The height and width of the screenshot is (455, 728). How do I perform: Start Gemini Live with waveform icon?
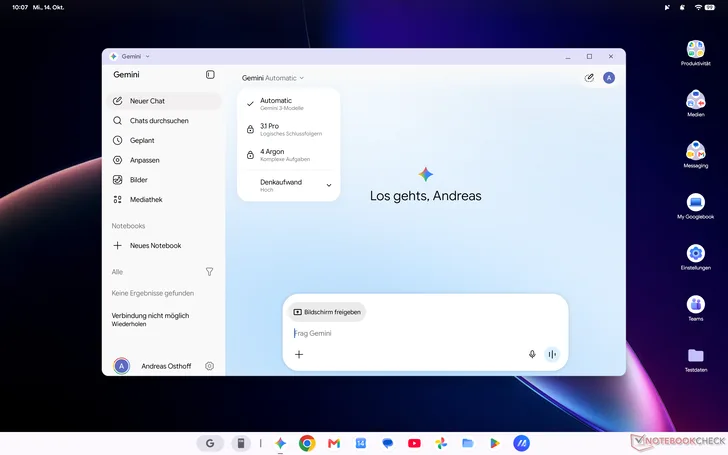[552, 354]
